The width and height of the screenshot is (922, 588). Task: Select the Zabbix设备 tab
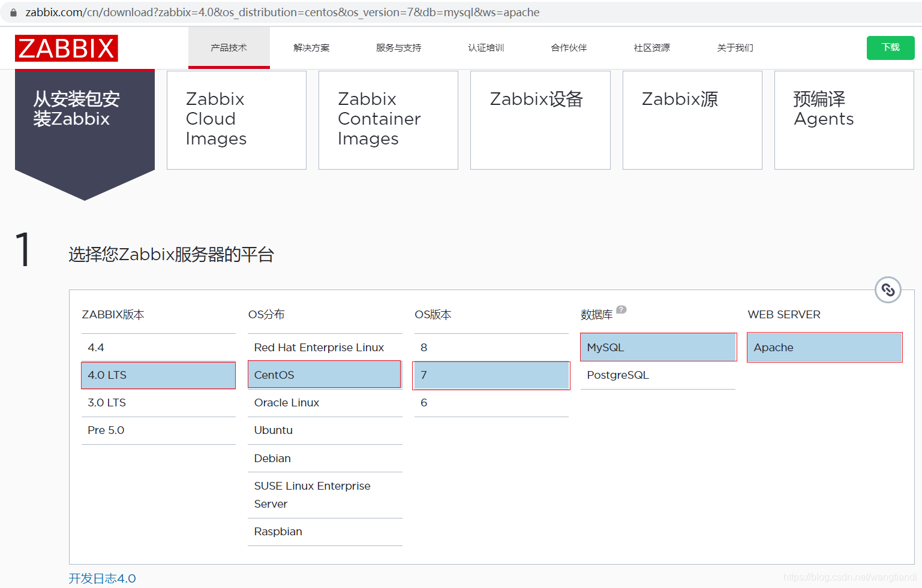[540, 120]
